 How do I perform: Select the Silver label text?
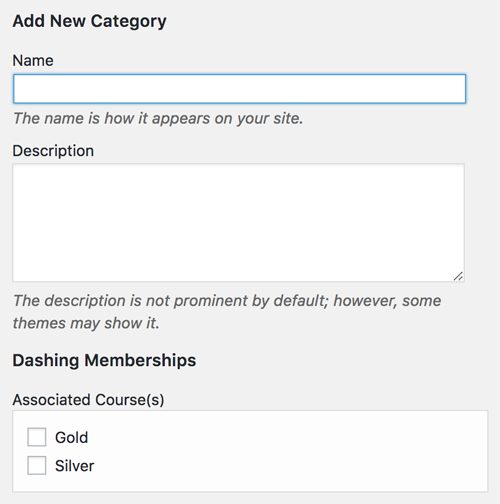point(74,466)
